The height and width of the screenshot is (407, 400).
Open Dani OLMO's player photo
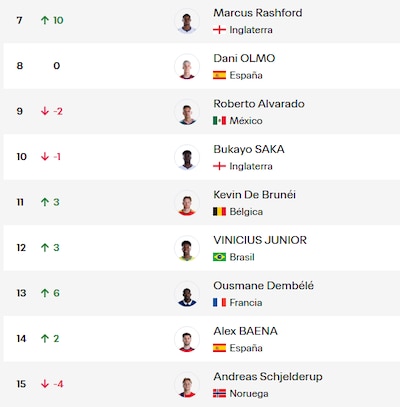[x=187, y=66]
